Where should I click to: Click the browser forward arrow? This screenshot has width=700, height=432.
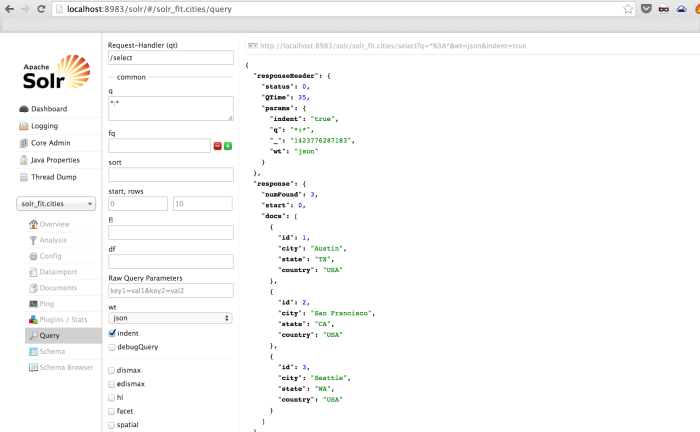click(25, 8)
